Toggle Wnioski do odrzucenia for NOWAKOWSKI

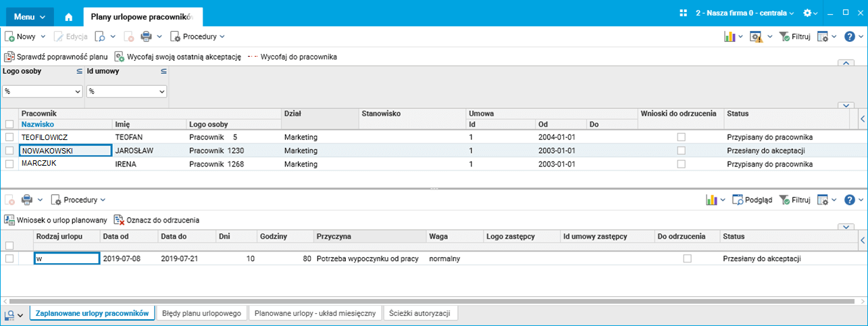tap(681, 150)
